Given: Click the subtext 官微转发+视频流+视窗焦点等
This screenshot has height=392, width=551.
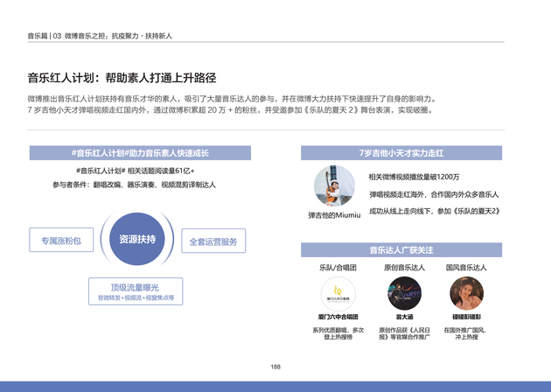Looking at the screenshot, I should pyautogui.click(x=136, y=297).
